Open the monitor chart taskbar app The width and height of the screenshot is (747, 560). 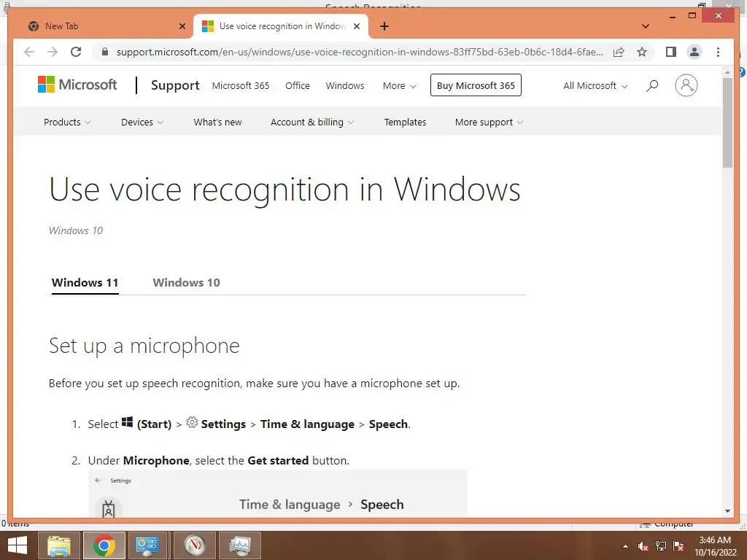239,545
